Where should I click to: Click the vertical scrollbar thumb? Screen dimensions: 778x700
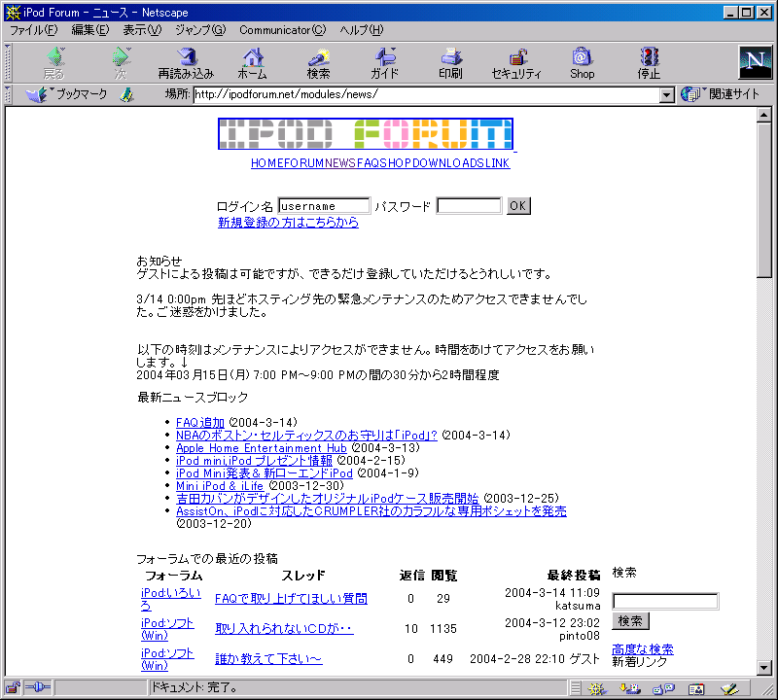[764, 200]
